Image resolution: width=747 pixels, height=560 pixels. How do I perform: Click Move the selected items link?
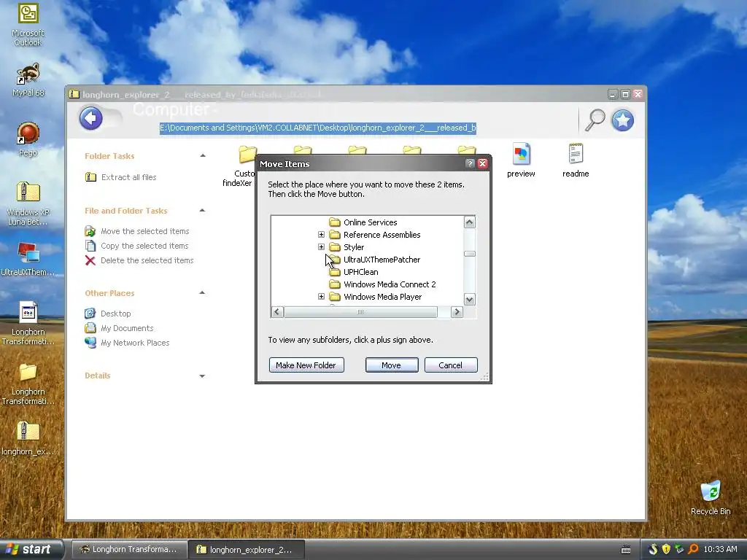point(145,231)
